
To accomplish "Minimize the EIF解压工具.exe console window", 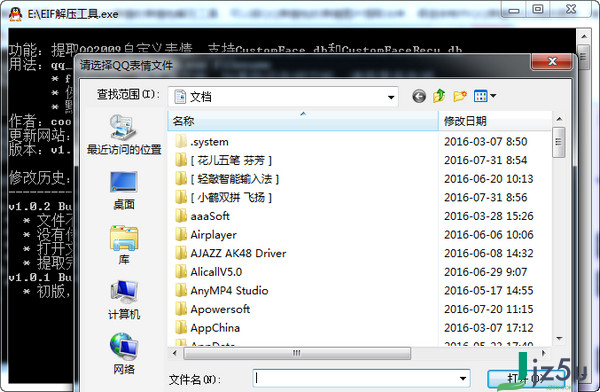I will [x=514, y=9].
